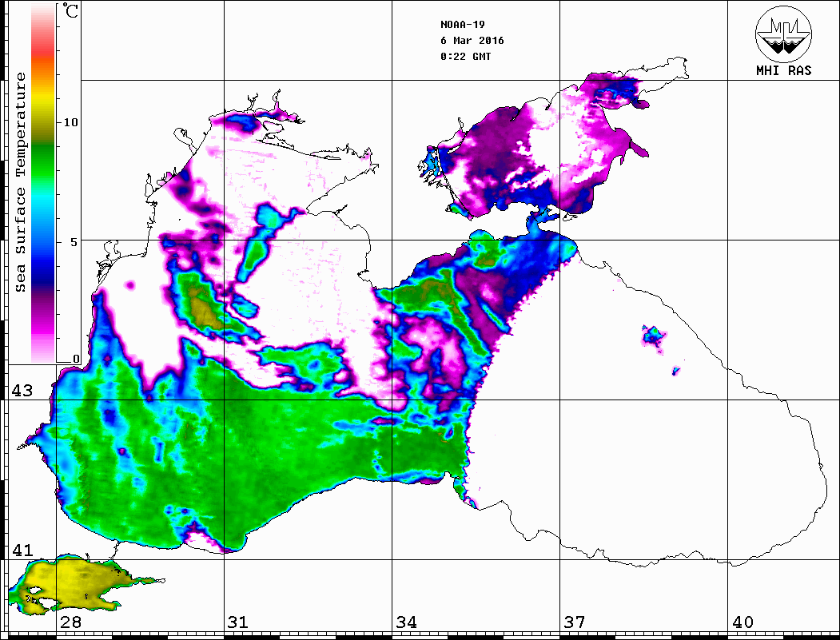Click latitude label '41'
Image resolution: width=840 pixels, height=640 pixels.
point(22,551)
